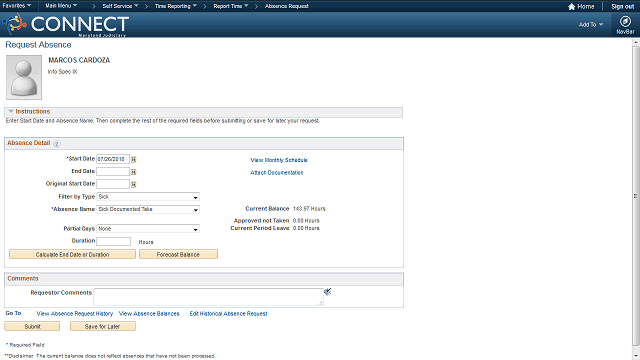Open the Favorites menu
Image resolution: width=640 pixels, height=360 pixels.
[16, 6]
